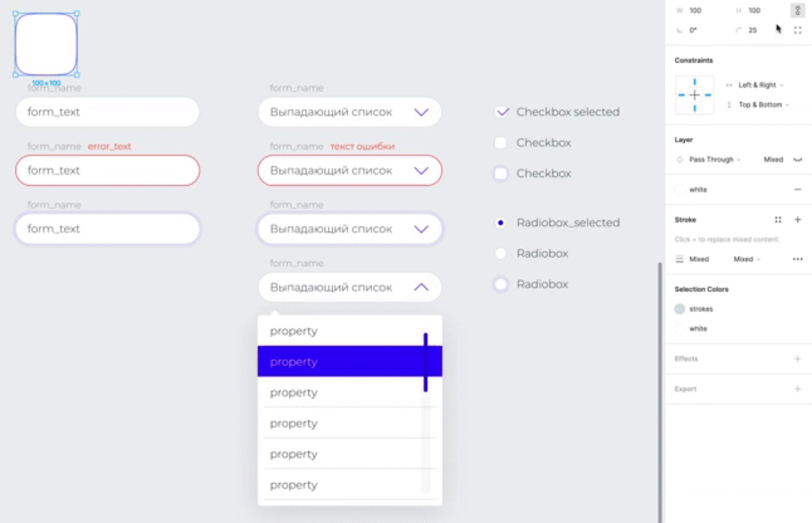Click the Stroke section heading

685,220
